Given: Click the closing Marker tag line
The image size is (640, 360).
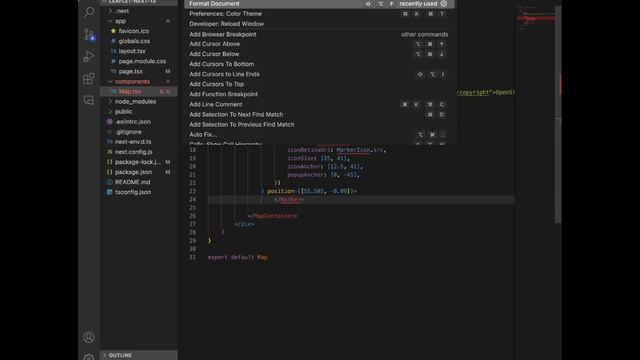Looking at the screenshot, I should [289, 200].
